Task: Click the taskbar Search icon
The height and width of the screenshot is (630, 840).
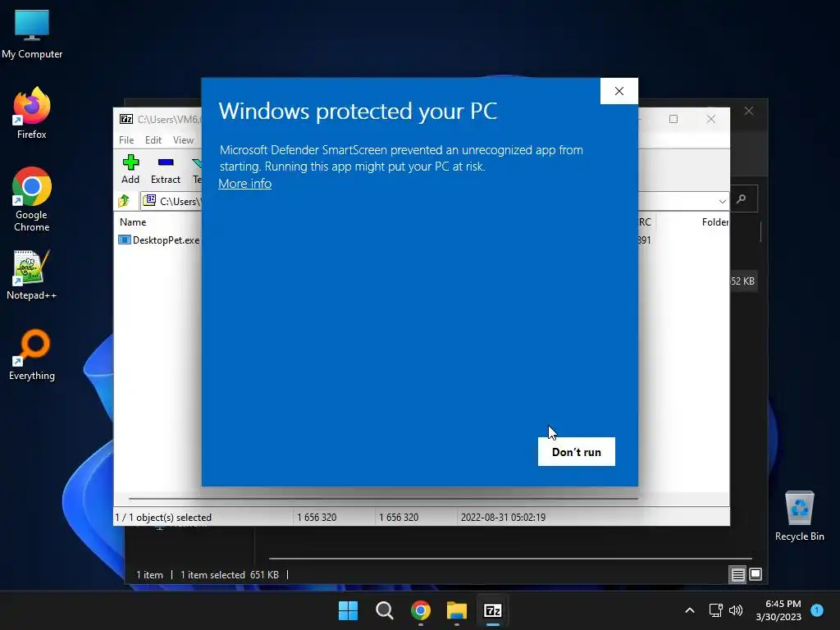Action: coord(384,610)
